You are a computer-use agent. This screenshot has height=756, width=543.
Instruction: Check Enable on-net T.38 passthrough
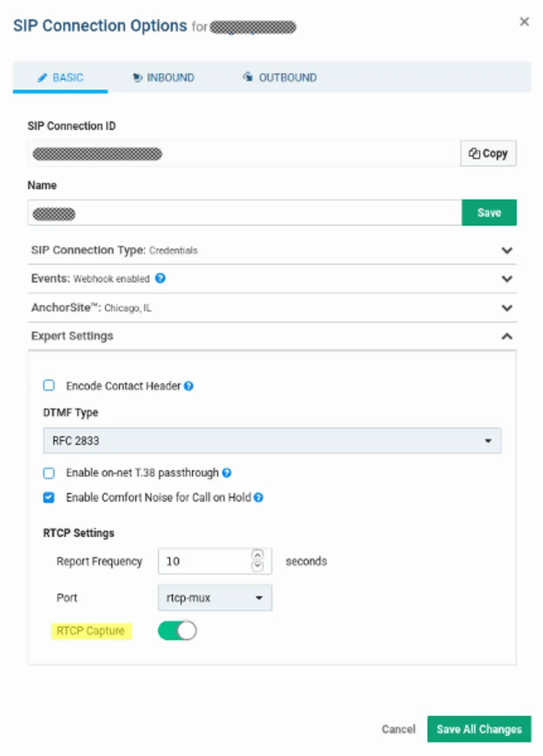pyautogui.click(x=49, y=473)
